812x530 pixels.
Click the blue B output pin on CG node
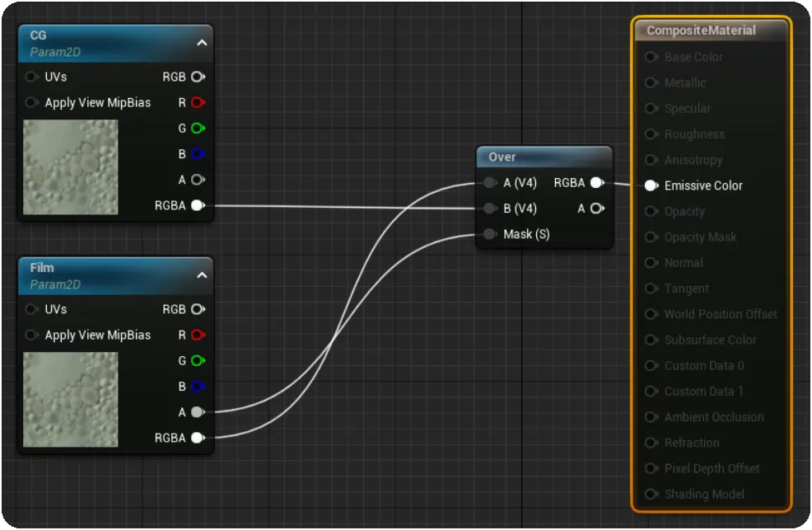[x=198, y=154]
